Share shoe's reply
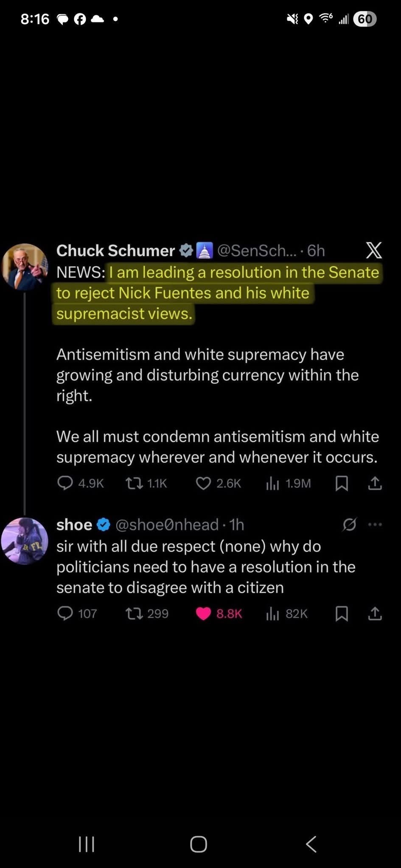 tap(375, 613)
